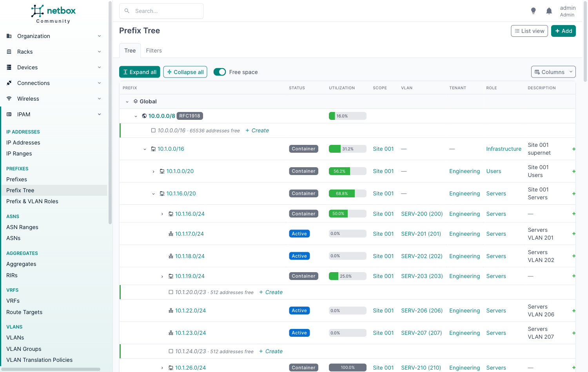Click the sidebar horizontal scrollbar

(x=50, y=369)
